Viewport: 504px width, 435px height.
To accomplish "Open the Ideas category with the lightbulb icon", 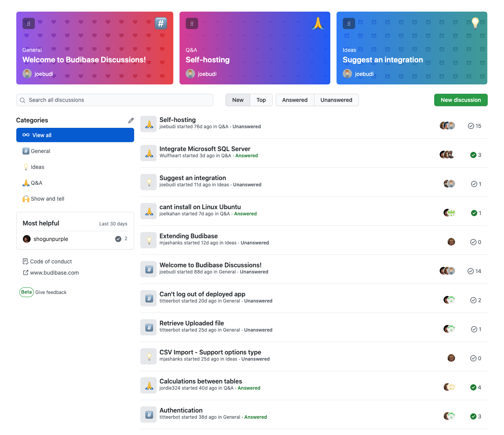I will (x=38, y=167).
